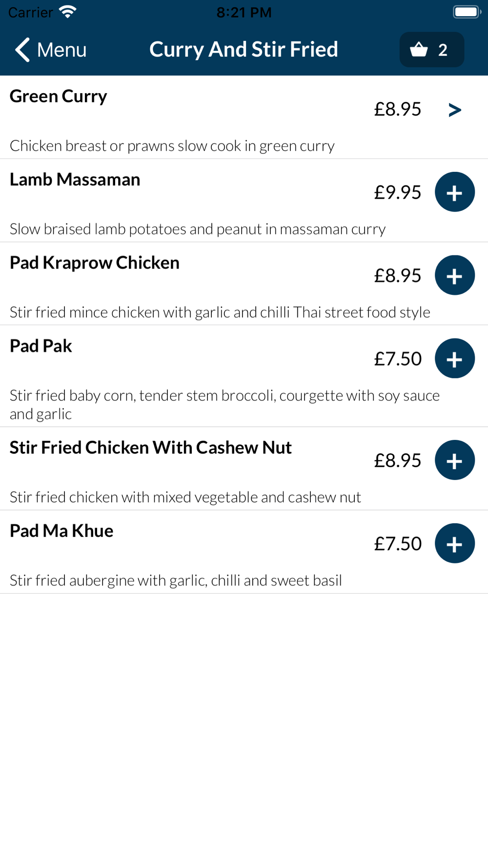Tap Stir Fried Chicken With Cashew Nut title
Screen dimensions: 488x868
click(150, 447)
